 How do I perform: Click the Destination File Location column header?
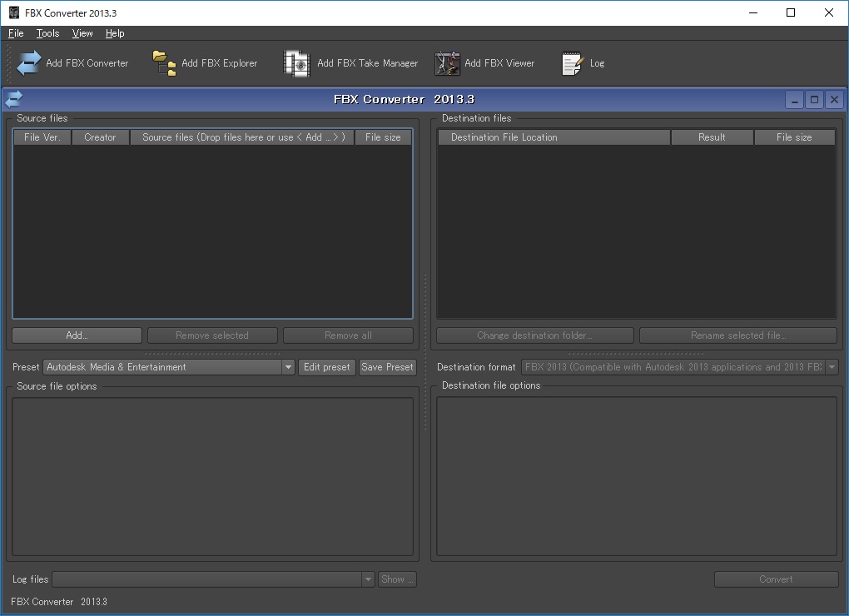pos(554,137)
